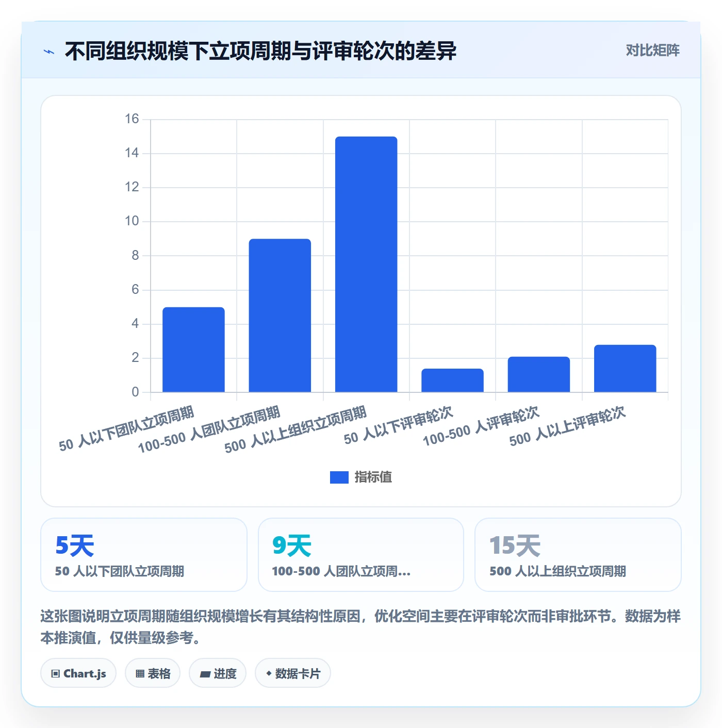Screen dimensions: 722x728
Task: Click the lightning icon beside the title
Action: point(49,52)
